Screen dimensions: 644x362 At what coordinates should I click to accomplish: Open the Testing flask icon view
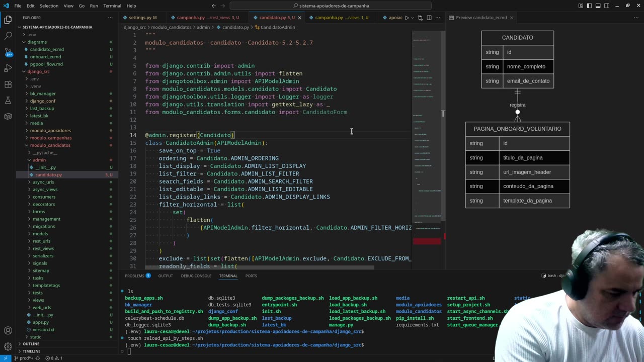tap(8, 101)
